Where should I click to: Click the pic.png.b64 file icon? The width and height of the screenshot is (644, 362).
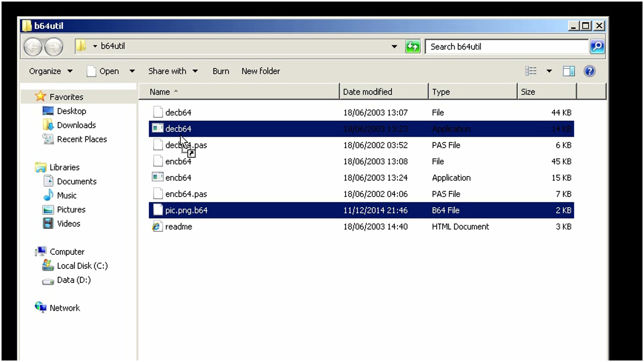[157, 210]
